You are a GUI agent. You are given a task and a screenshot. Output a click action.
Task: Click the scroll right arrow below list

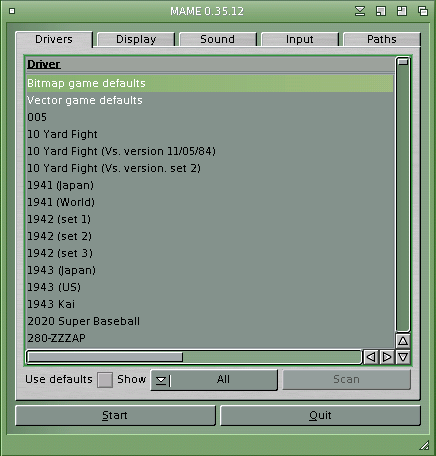tap(387, 357)
